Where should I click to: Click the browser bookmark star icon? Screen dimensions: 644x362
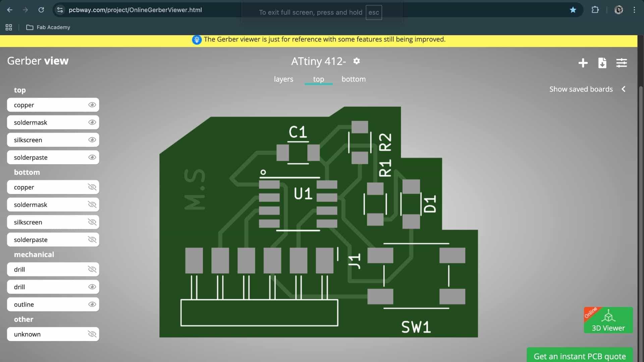573,10
